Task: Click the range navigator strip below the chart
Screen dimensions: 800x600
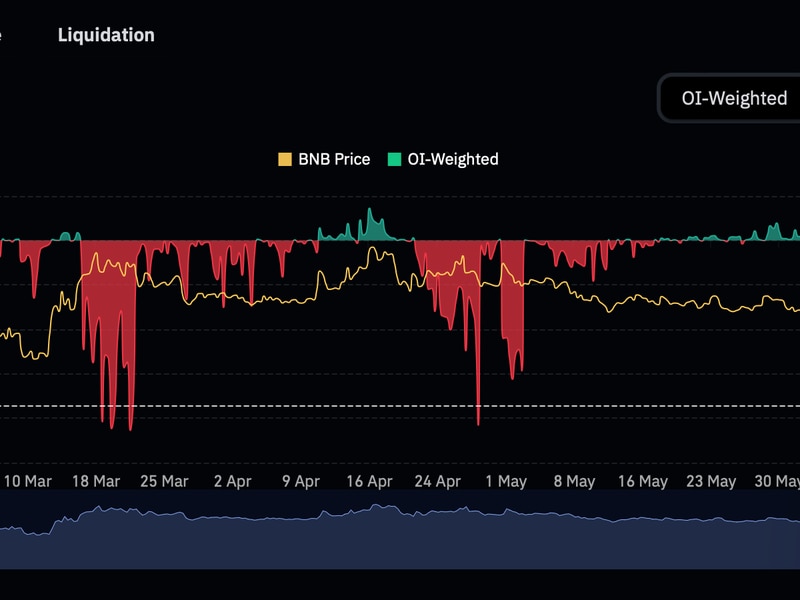Action: pyautogui.click(x=400, y=529)
